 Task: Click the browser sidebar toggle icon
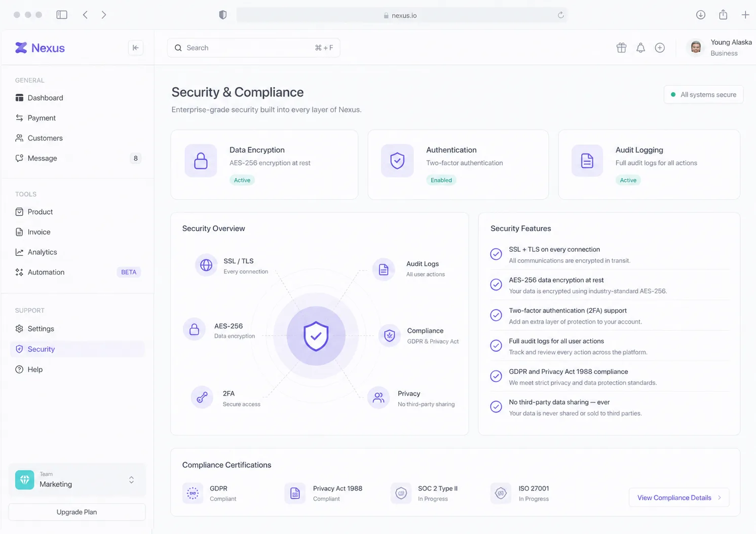(x=62, y=15)
